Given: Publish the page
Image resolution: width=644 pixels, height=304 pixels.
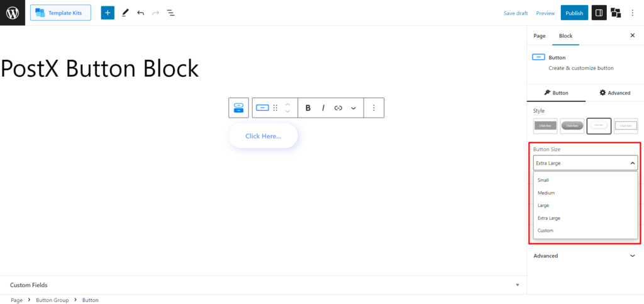Looking at the screenshot, I should pos(574,13).
